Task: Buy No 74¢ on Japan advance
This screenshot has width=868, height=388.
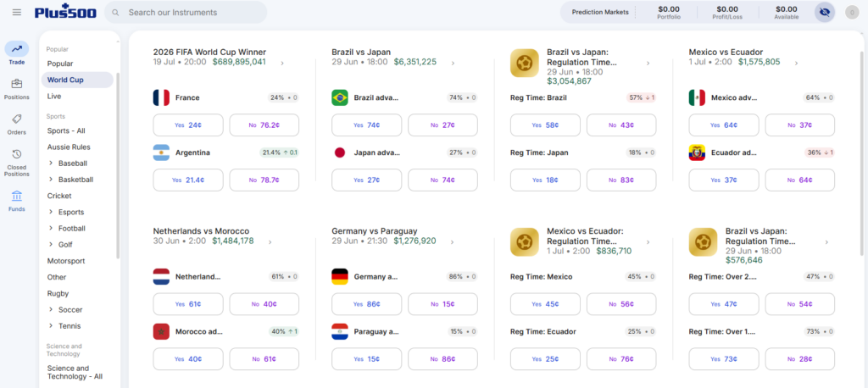Action: point(442,180)
